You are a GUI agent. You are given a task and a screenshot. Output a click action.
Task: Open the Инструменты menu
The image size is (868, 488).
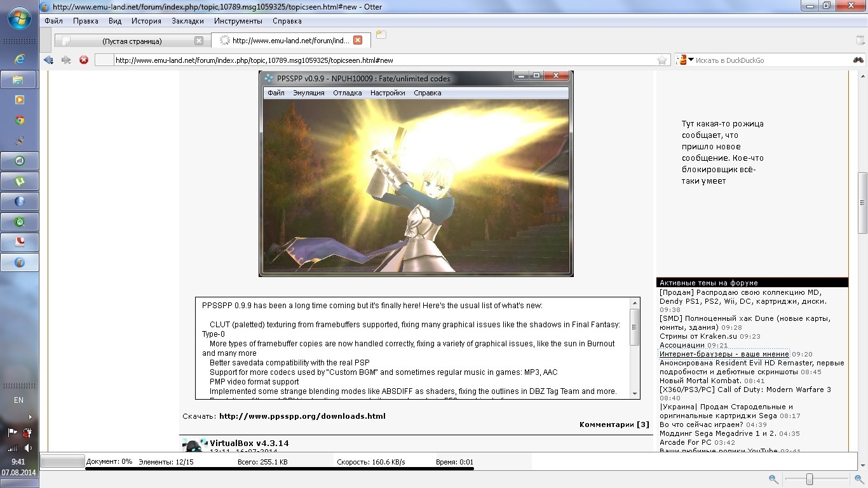coord(238,21)
